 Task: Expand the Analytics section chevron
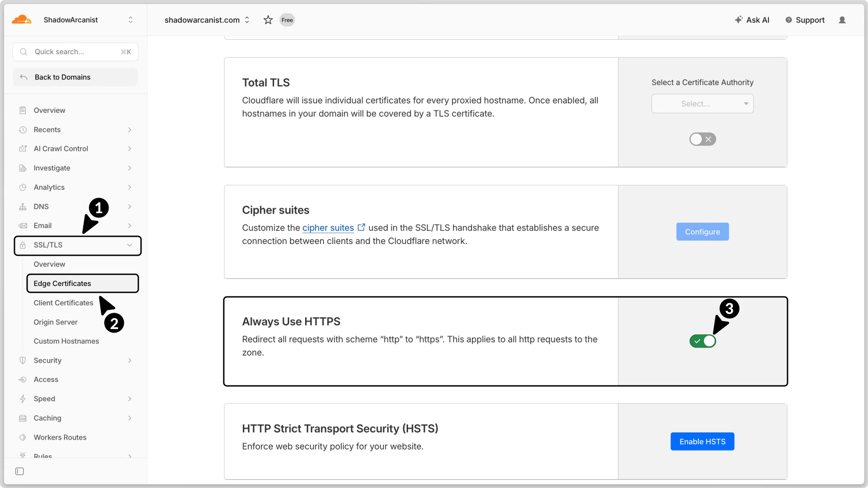130,188
